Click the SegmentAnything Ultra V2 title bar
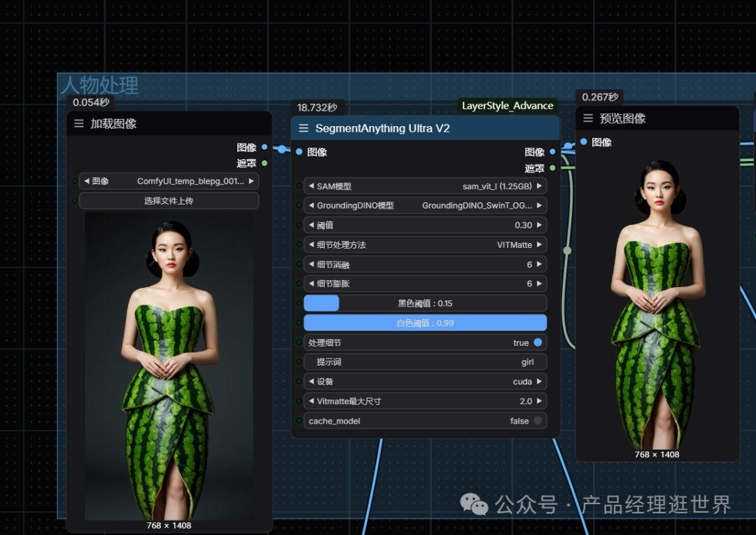Screen dimensions: 756x535 (426, 128)
